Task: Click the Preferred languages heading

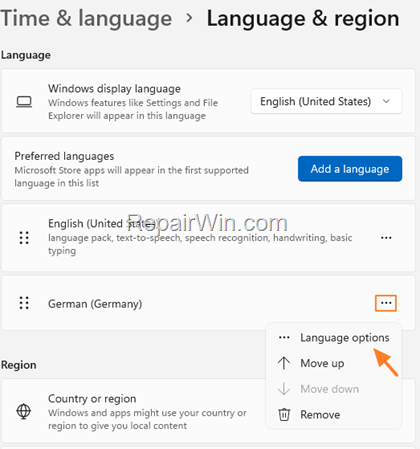Action: pyautogui.click(x=64, y=156)
